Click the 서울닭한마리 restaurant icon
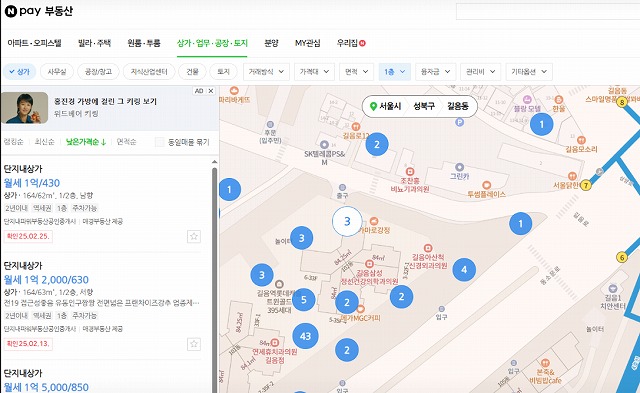The image size is (640, 393). [x=572, y=176]
